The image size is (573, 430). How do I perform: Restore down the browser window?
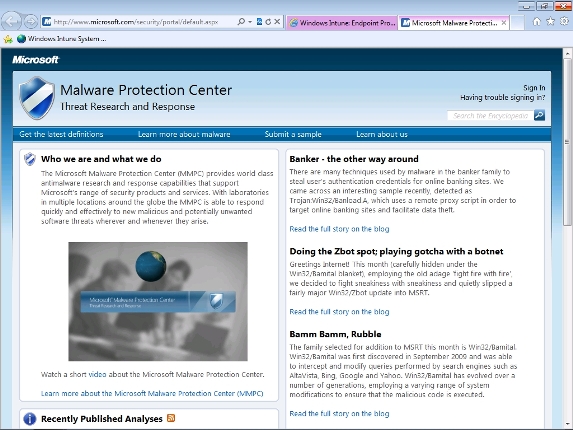coord(545,6)
